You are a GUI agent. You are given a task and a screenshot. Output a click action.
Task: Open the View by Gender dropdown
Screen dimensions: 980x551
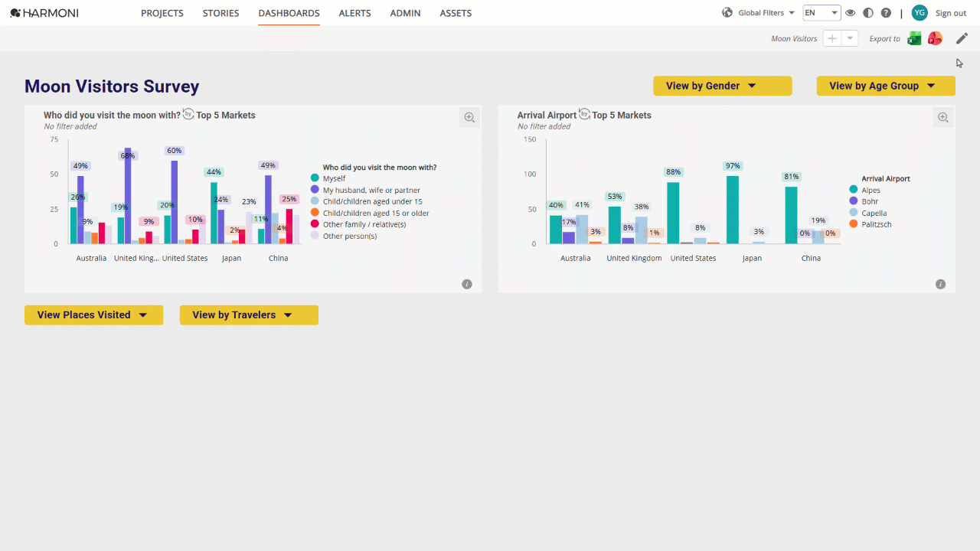tap(723, 86)
